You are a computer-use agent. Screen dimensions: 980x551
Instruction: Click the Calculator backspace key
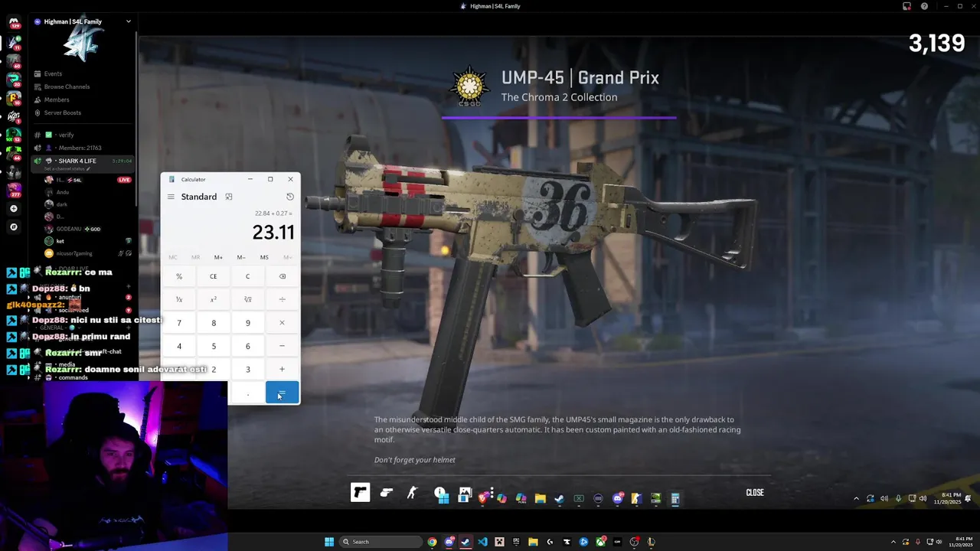pos(282,276)
